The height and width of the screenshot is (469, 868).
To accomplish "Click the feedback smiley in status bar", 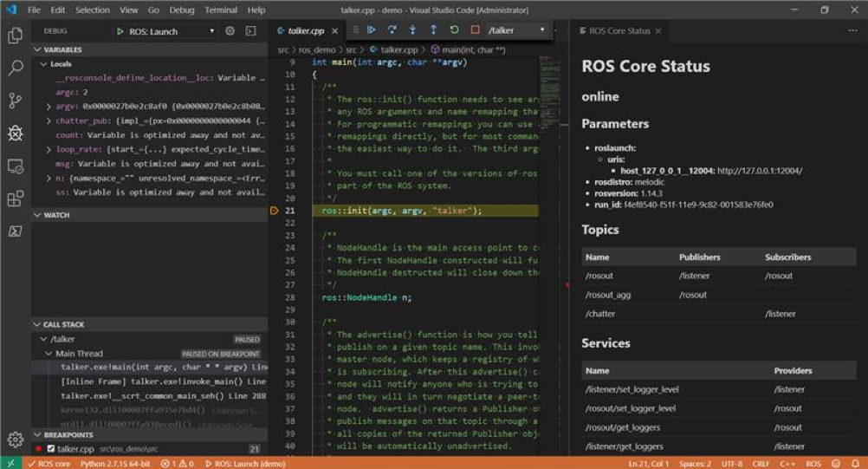I will (x=836, y=464).
